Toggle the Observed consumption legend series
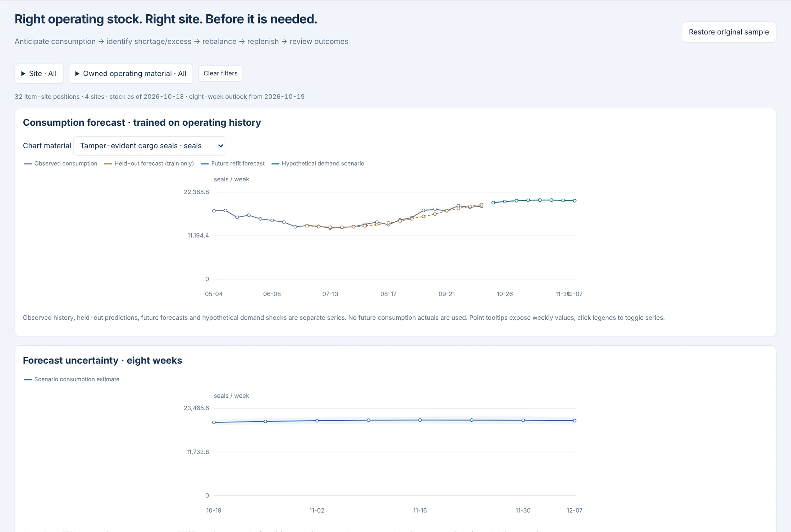791x532 pixels. [60, 163]
